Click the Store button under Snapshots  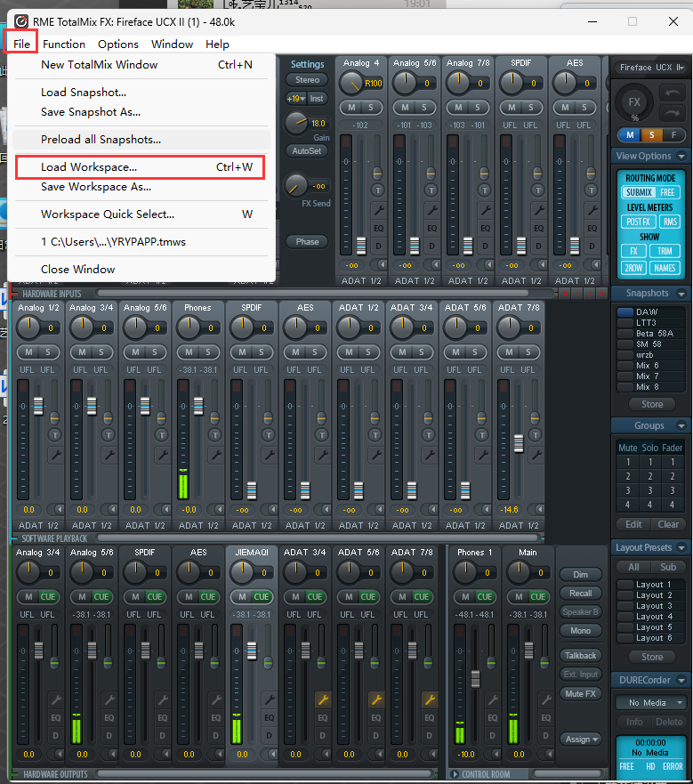[x=652, y=404]
